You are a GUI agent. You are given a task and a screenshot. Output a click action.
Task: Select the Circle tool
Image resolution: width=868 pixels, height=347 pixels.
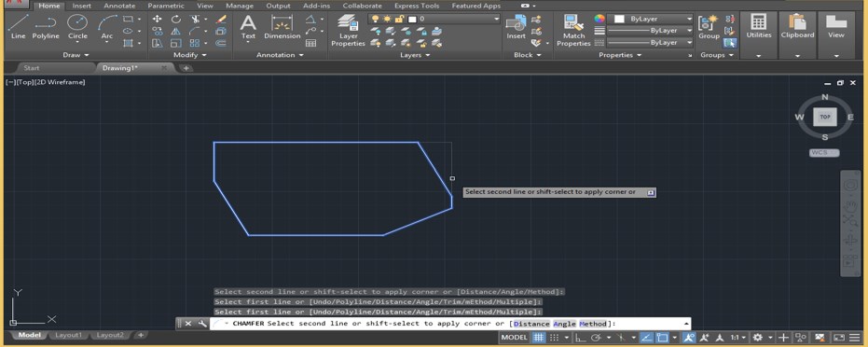[x=77, y=27]
